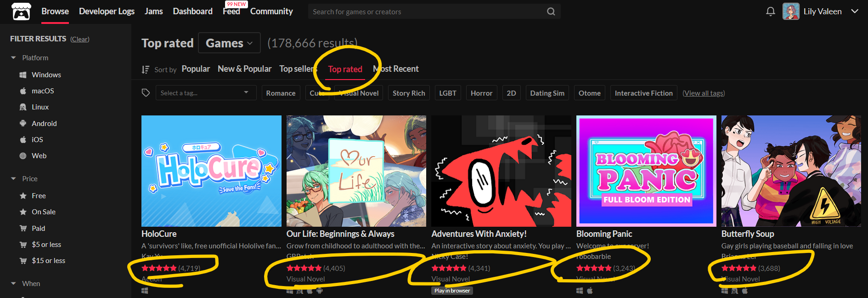Image resolution: width=868 pixels, height=298 pixels.
Task: Focus the search for games field
Action: coord(425,11)
